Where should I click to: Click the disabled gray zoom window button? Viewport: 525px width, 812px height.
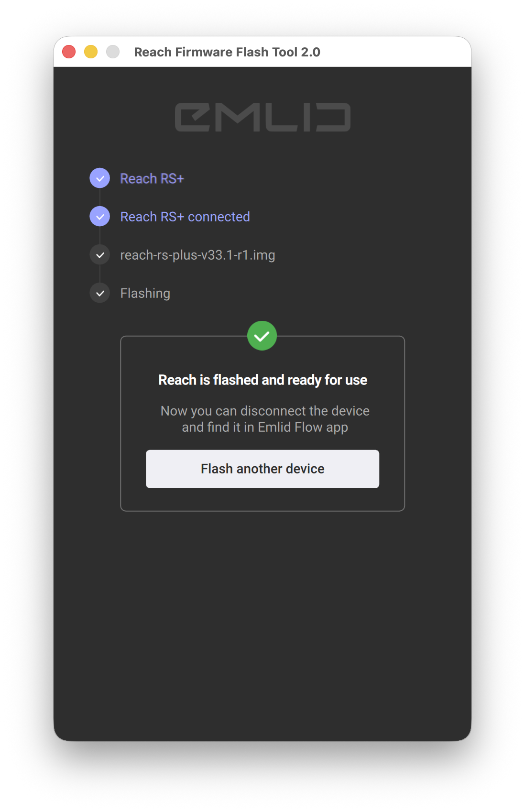[x=113, y=52]
